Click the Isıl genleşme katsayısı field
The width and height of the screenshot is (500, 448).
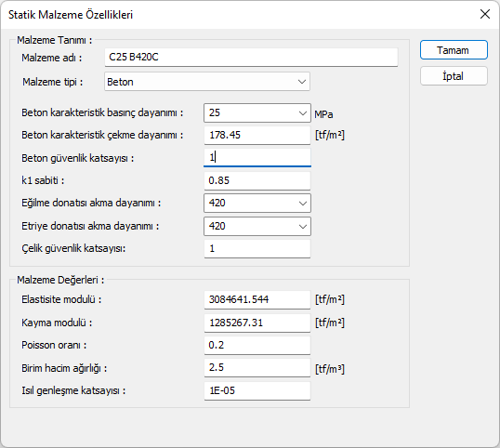point(257,391)
